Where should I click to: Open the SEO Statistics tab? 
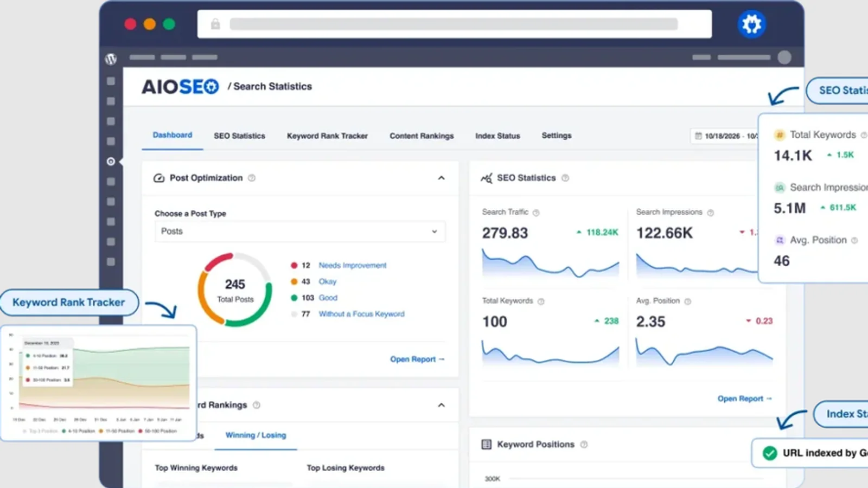[x=239, y=136]
